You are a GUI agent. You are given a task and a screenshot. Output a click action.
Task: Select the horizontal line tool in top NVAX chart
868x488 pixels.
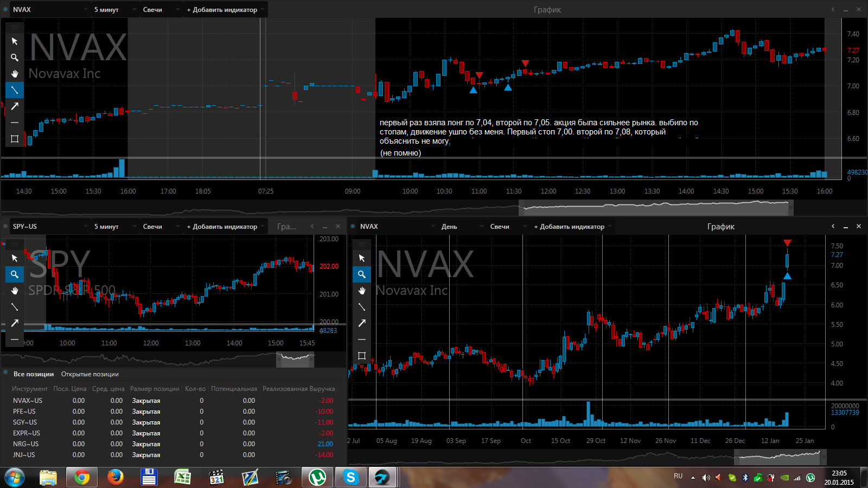pyautogui.click(x=15, y=123)
